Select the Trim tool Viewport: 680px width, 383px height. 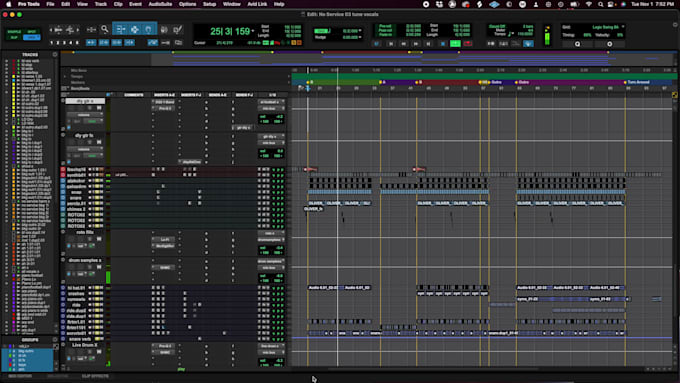click(121, 29)
